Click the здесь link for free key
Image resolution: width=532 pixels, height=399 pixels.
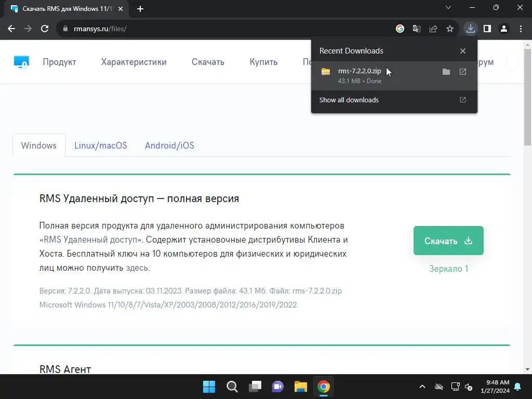coord(137,268)
